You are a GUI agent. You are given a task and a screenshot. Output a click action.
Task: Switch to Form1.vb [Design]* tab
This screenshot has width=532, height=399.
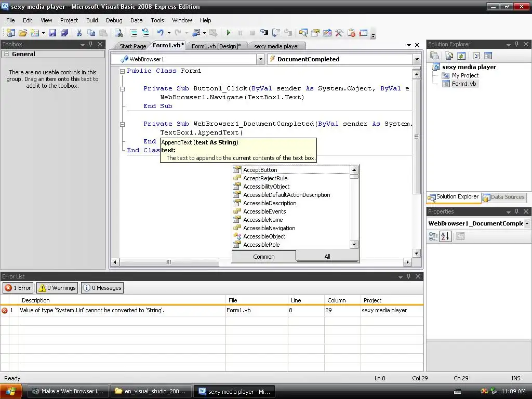[x=217, y=46]
